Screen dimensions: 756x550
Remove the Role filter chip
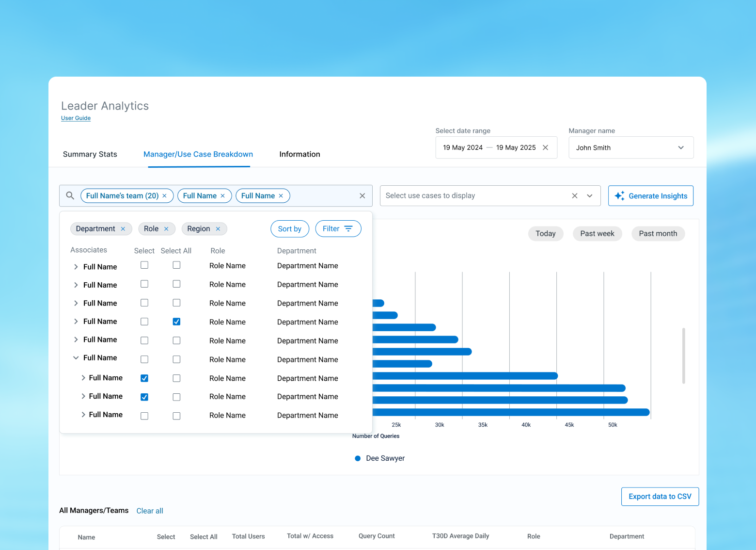pyautogui.click(x=166, y=229)
